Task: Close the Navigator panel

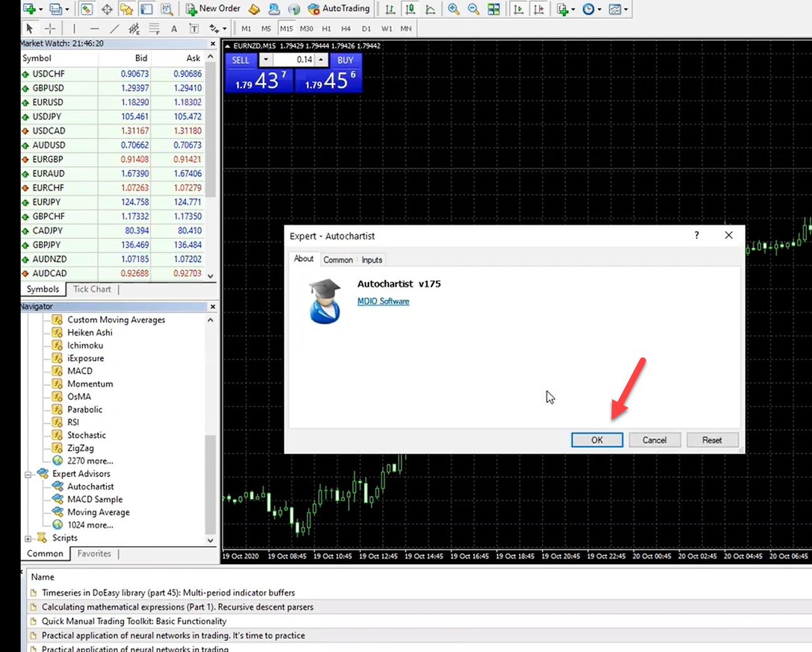Action: point(212,307)
